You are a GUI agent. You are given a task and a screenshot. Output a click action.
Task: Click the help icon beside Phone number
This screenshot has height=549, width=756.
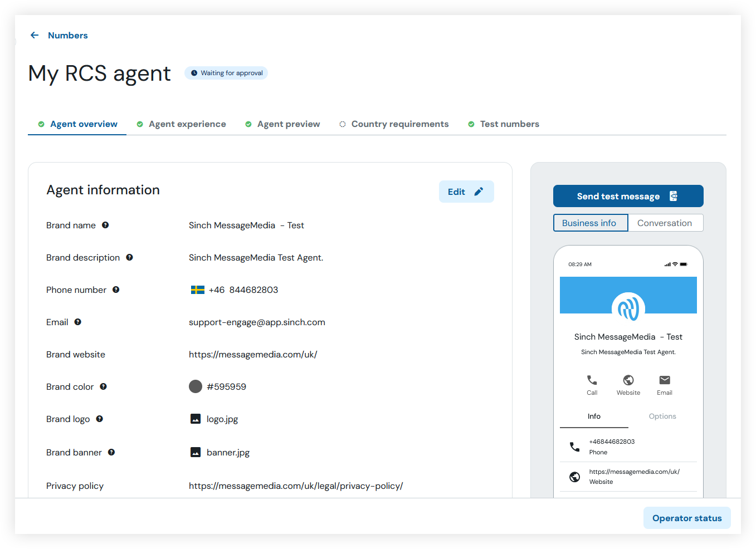tap(116, 290)
